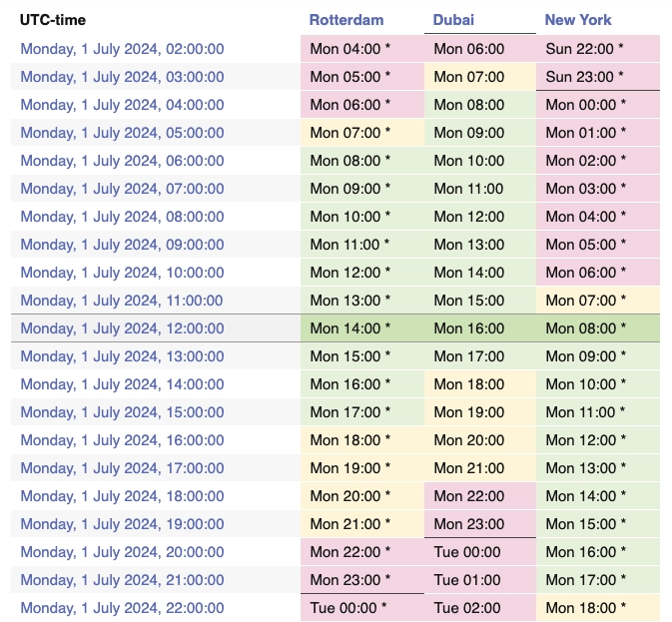Image resolution: width=672 pixels, height=622 pixels.
Task: Select Dubai Mon 16:00 highlighted cell
Action: [480, 328]
